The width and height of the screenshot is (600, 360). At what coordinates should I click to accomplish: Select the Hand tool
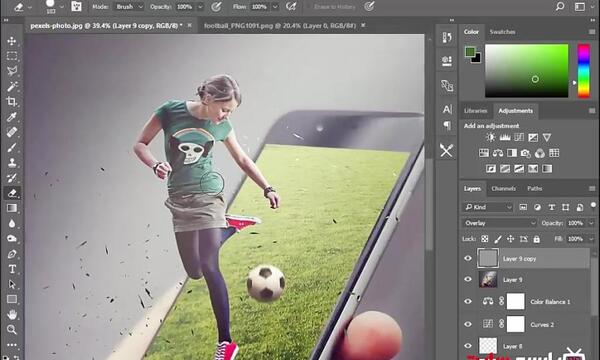pos(12,314)
